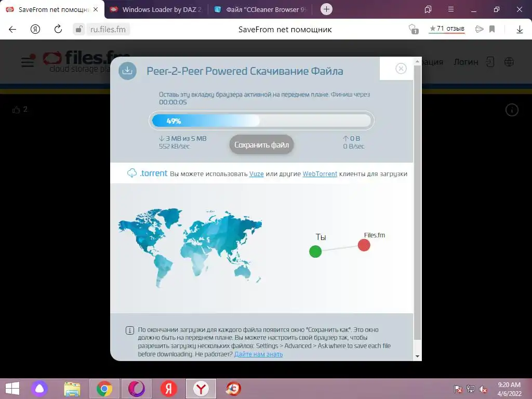Screen dimensions: 532x399
Task: Click the circled info icon on the page
Action: point(512,110)
